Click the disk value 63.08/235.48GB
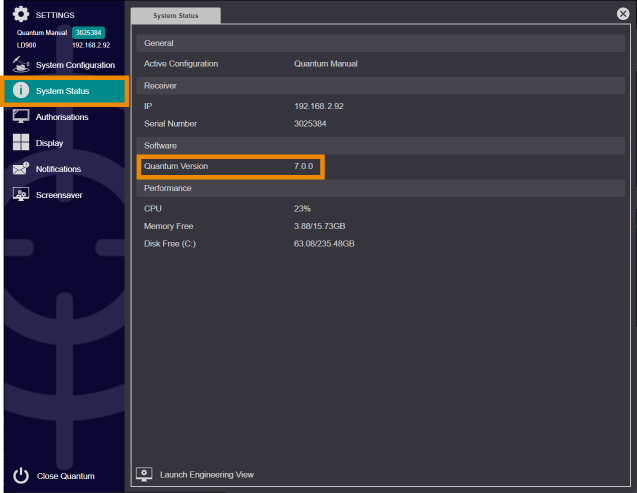 324,244
